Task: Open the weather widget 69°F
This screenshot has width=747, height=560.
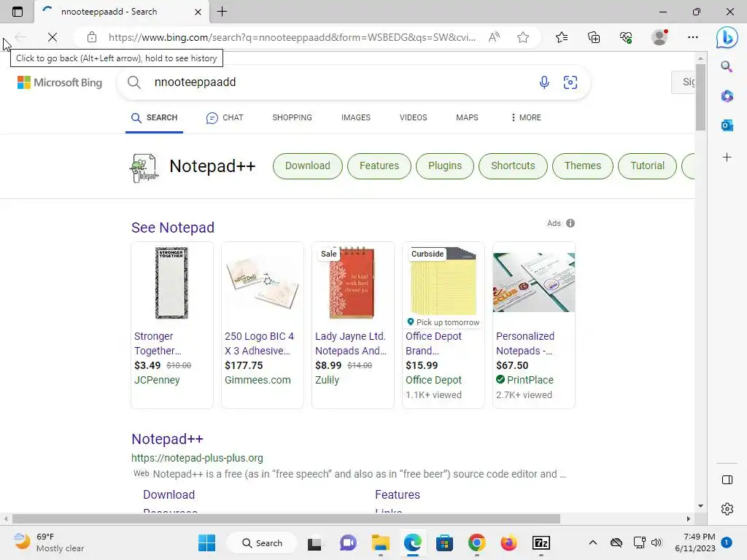Action: point(49,542)
